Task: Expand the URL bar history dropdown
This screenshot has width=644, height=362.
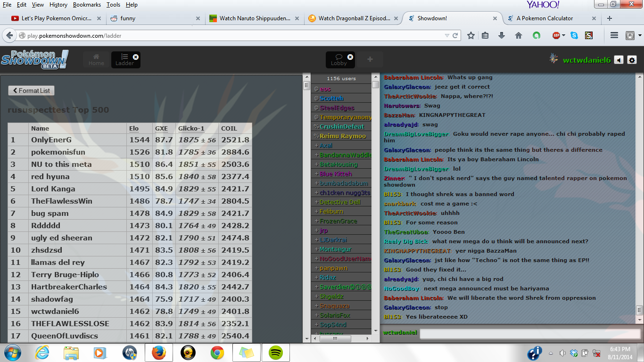Action: point(447,35)
